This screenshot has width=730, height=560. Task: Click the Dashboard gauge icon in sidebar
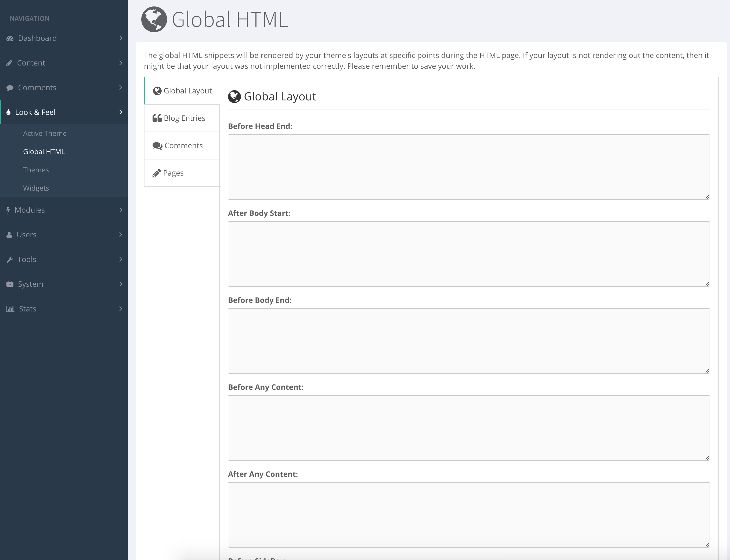[10, 38]
